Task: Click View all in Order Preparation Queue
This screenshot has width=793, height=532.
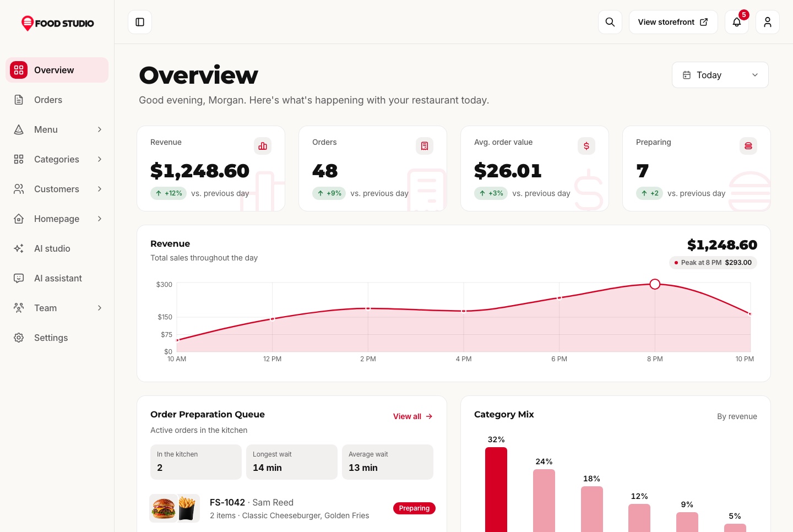Action: 413,416
